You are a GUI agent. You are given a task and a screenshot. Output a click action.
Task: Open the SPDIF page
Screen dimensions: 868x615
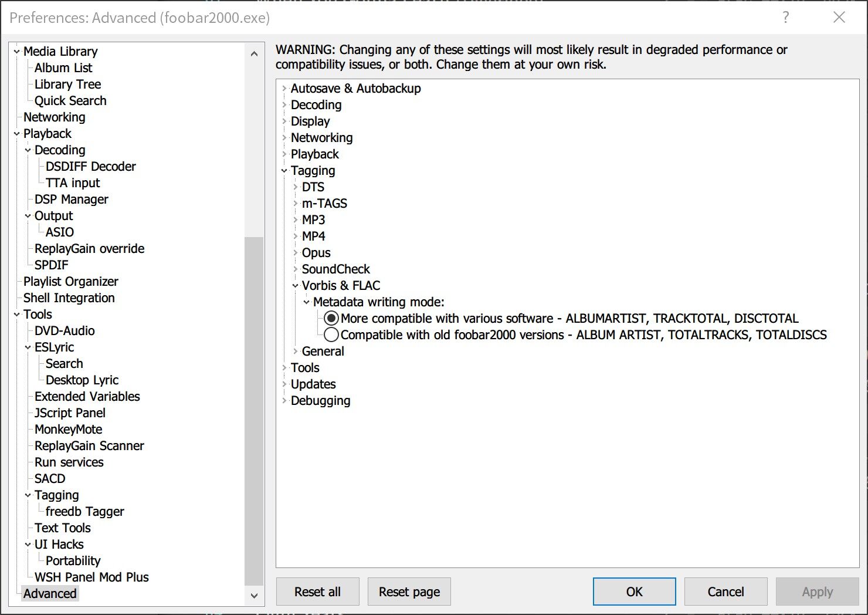pos(52,265)
